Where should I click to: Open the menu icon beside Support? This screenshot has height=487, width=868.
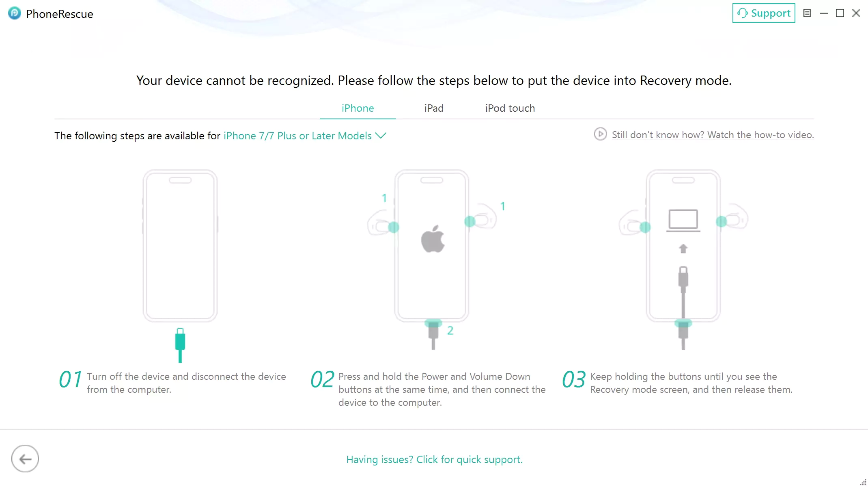807,13
